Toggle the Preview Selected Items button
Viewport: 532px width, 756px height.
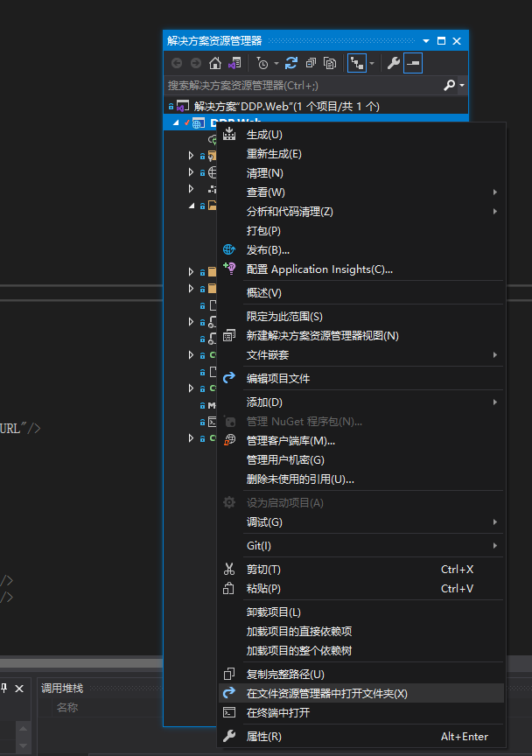tap(412, 63)
